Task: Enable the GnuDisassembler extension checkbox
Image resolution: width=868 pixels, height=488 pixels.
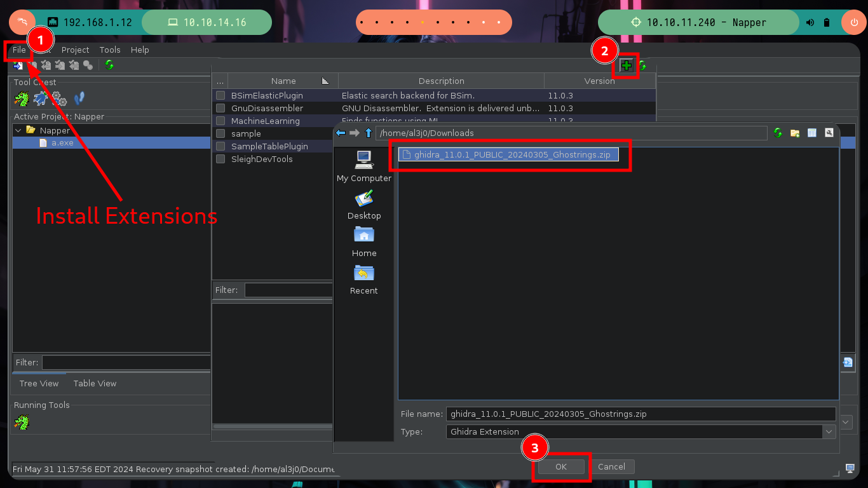Action: pos(220,108)
